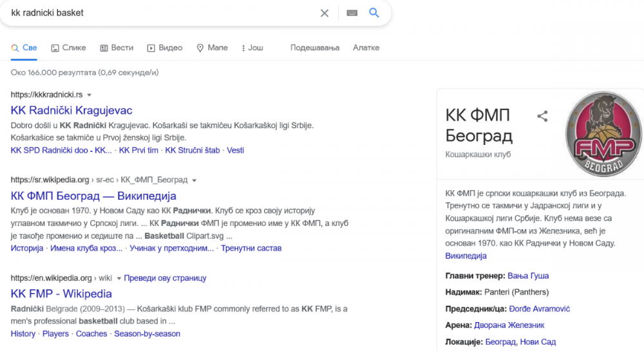
Task: Open the dropdown arrow beside en.wikipedia.org
Action: pyautogui.click(x=118, y=278)
